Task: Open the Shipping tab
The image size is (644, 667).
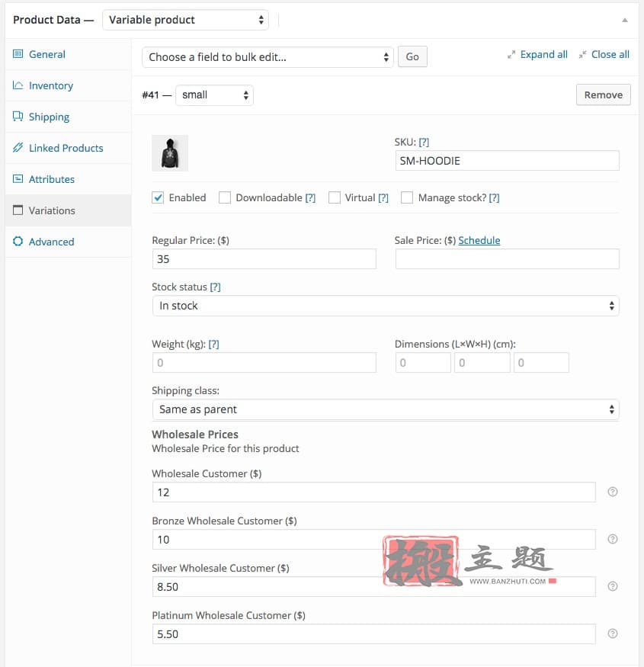Action: click(68, 117)
